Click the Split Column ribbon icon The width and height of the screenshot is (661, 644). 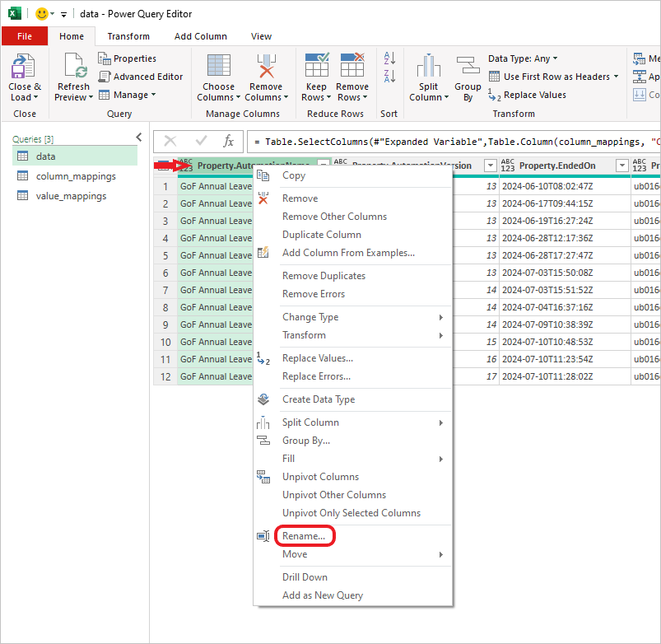(428, 66)
